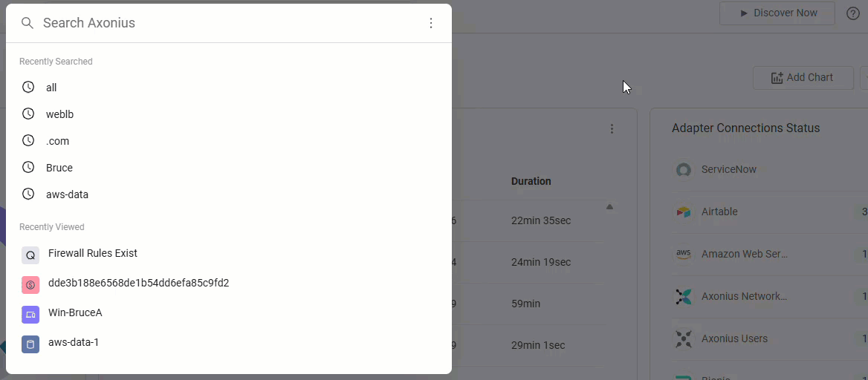Click the Discover Now button
Viewport: 868px width, 380px height.
[x=777, y=13]
